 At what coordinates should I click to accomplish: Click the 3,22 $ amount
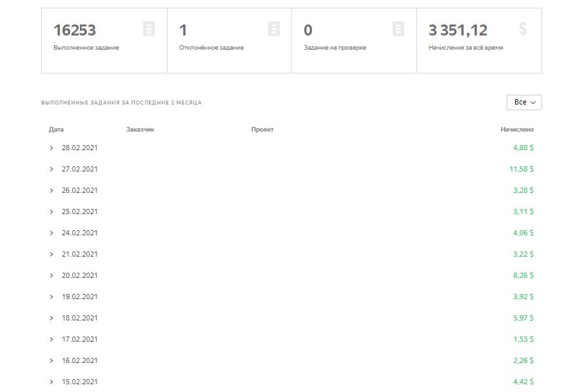(523, 254)
